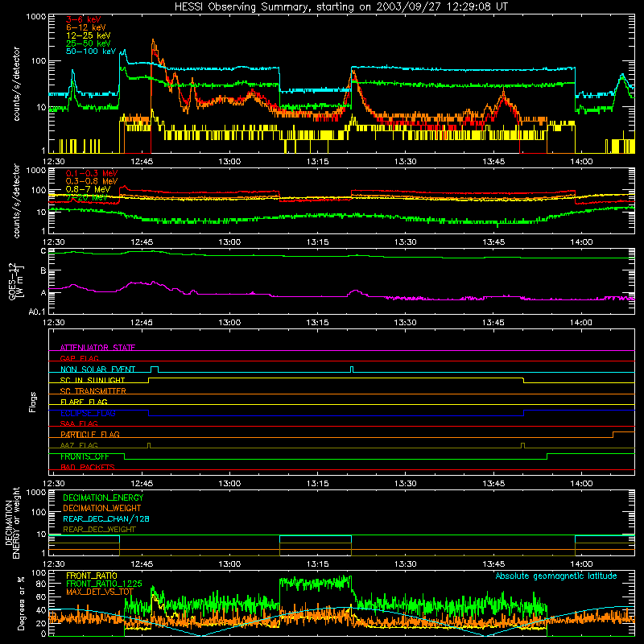The height and width of the screenshot is (644, 644).
Task: Click the BAD_PACKETS flag label
Action: [x=88, y=467]
